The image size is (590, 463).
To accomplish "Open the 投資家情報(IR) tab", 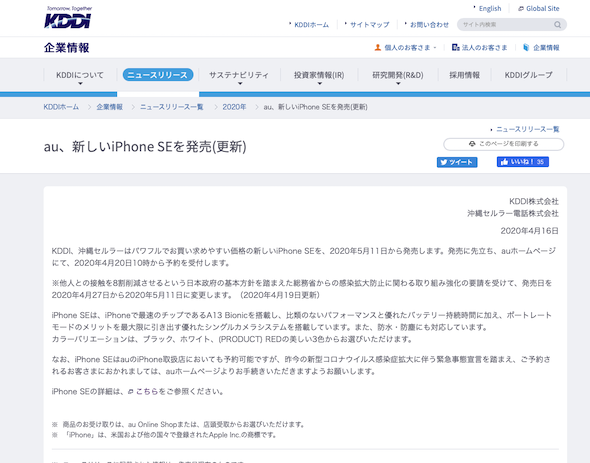I will tap(319, 75).
